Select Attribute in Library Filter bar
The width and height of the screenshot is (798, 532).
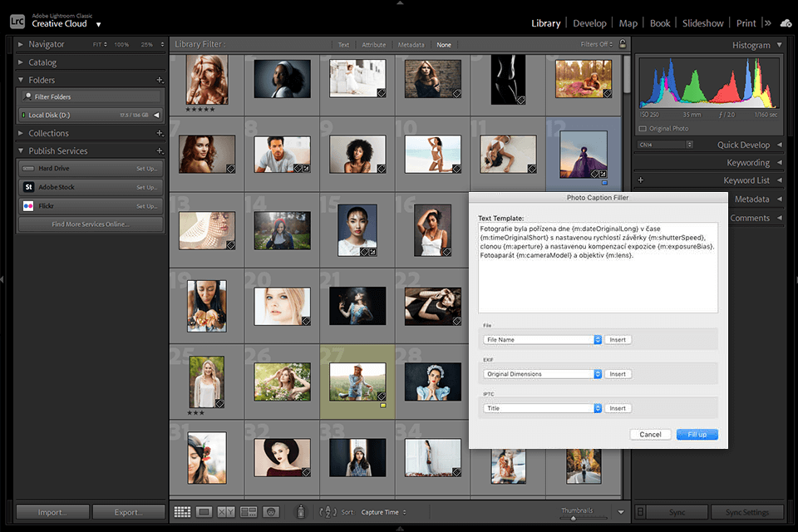point(373,45)
